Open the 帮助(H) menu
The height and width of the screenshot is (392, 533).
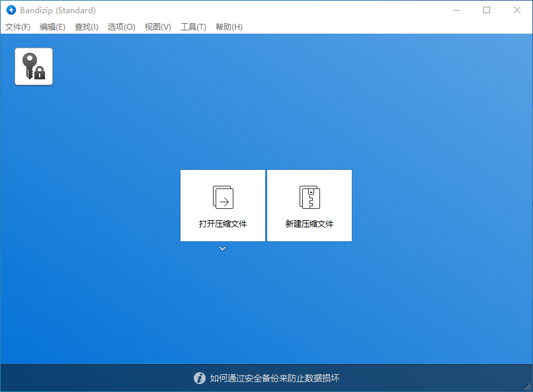[x=229, y=26]
